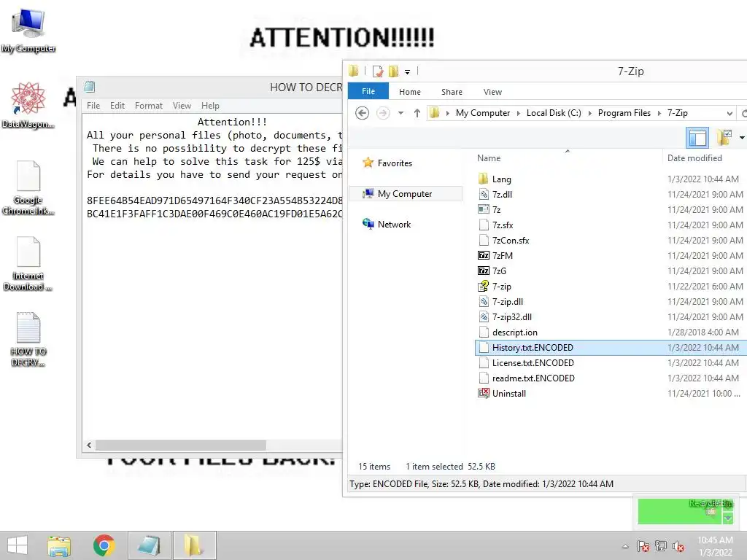
Task: Switch to the View ribbon tab
Action: tap(492, 92)
